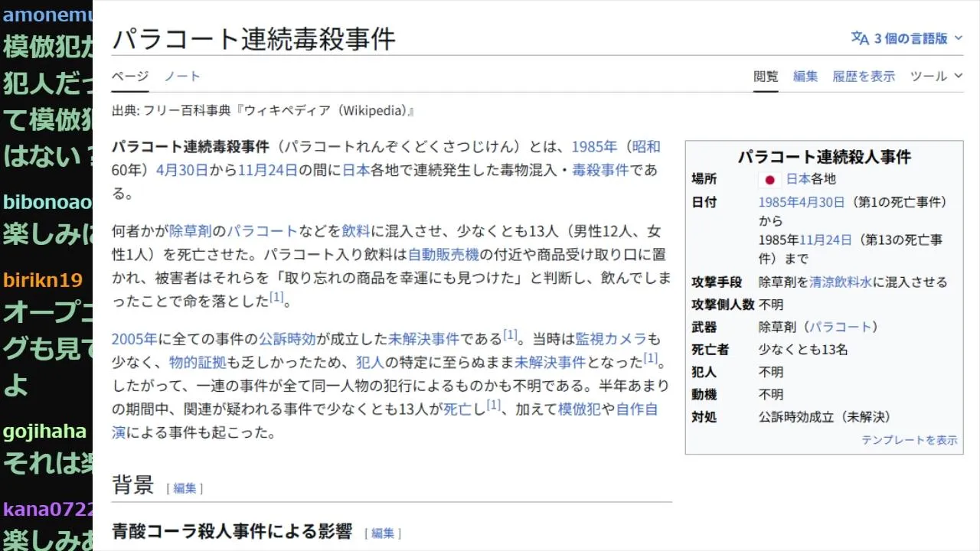Click the Japan flag icon in the infobox
This screenshot has width=980, height=551.
[x=769, y=180]
